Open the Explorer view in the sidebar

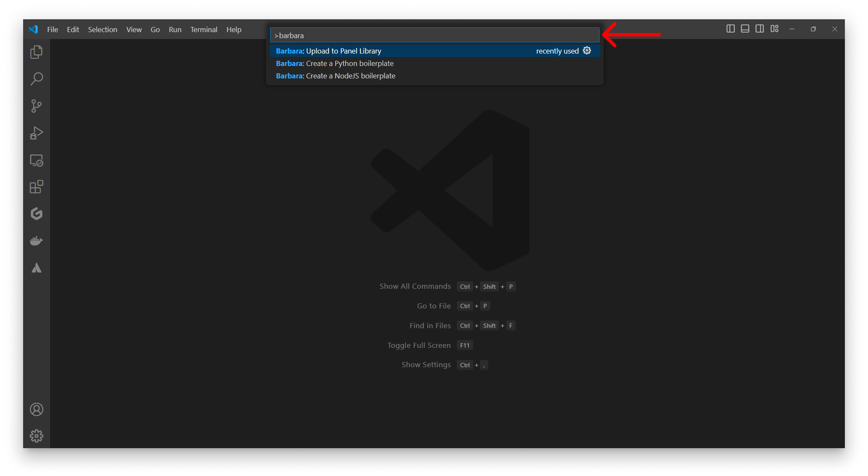pyautogui.click(x=36, y=52)
